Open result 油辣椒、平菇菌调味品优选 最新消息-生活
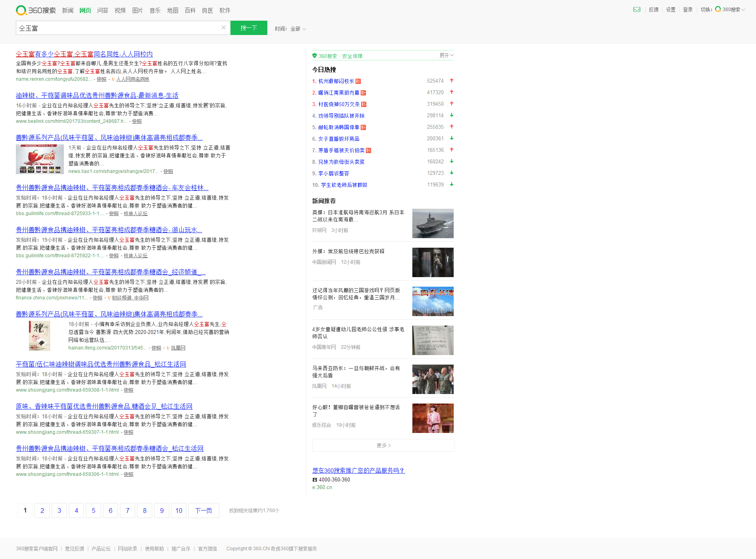Viewport: 756px width, 559px height. pyautogui.click(x=97, y=95)
